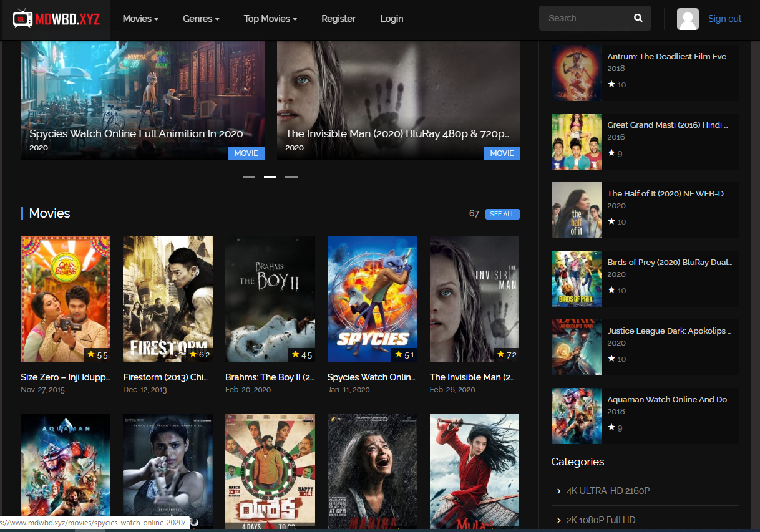Open the Brahms: The Boy II poster
The width and height of the screenshot is (760, 532).
270,299
